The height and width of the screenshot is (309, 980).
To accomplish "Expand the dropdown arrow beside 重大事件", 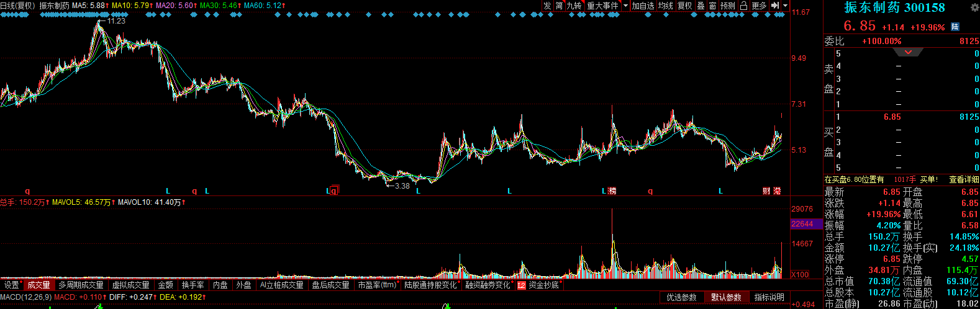I will coord(625,6).
